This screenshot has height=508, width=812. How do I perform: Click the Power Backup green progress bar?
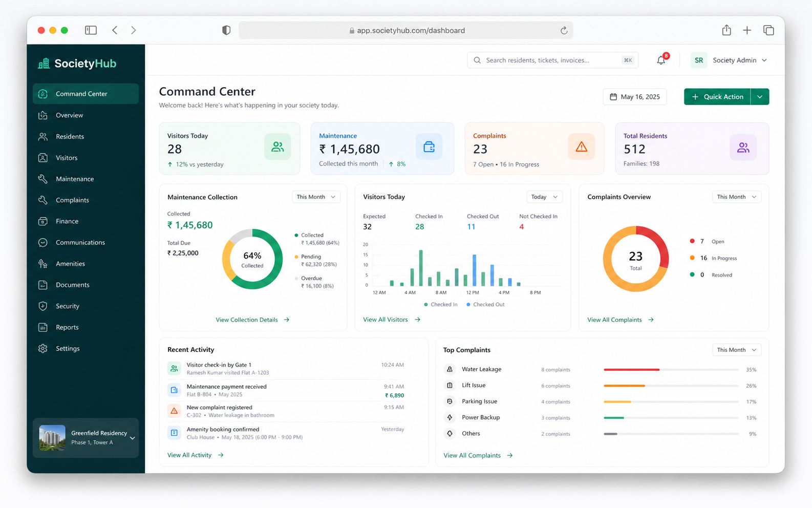click(613, 418)
